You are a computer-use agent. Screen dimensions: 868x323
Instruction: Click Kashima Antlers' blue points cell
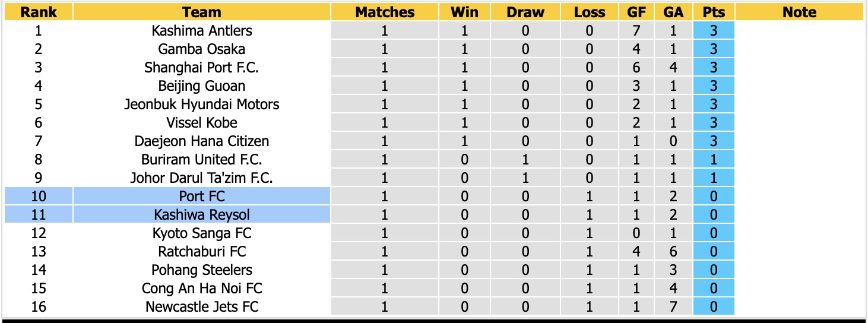click(x=713, y=31)
